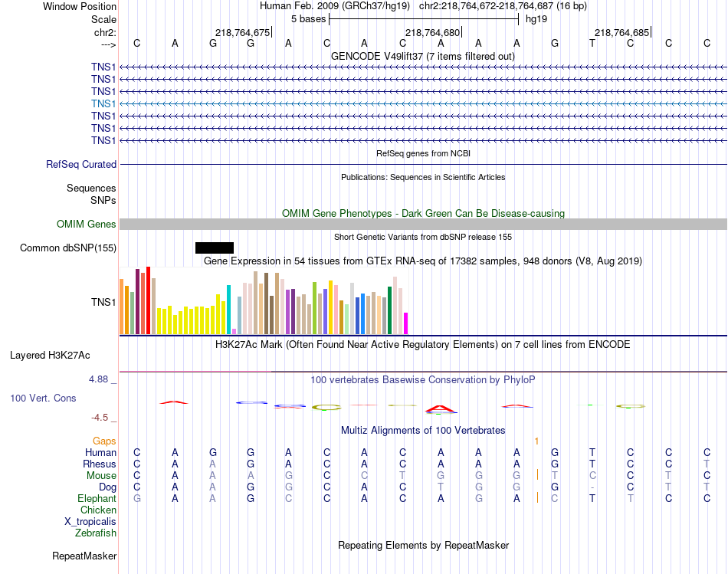Open OMIM Gene Phenotypes track title

point(423,213)
